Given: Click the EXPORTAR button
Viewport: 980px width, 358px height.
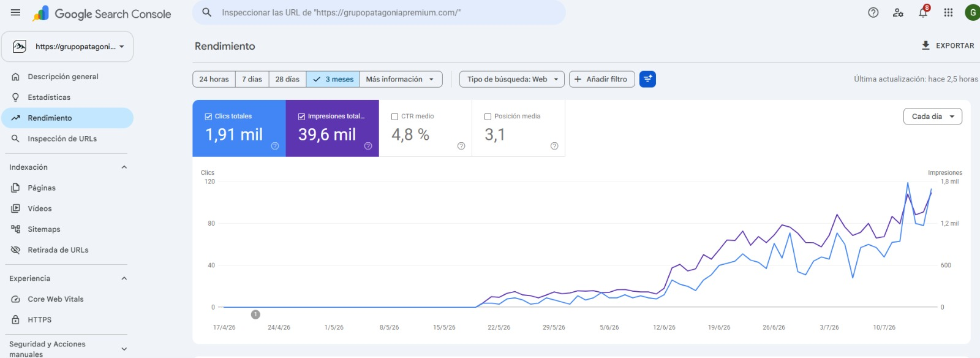Looking at the screenshot, I should [948, 45].
